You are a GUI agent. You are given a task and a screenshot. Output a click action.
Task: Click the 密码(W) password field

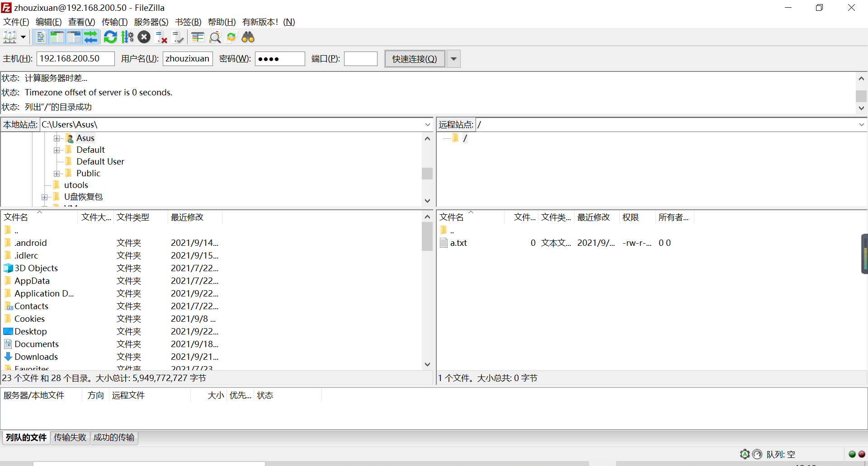point(280,59)
